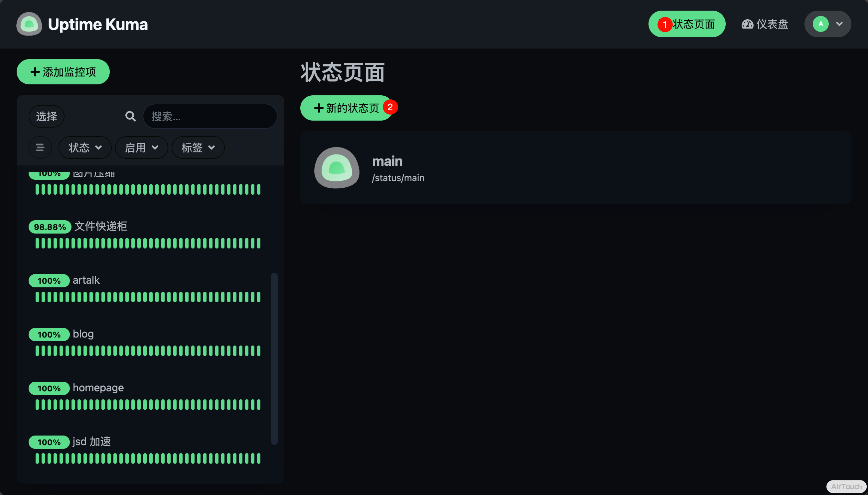Open the blog monitor entry
868x495 pixels.
click(x=83, y=334)
